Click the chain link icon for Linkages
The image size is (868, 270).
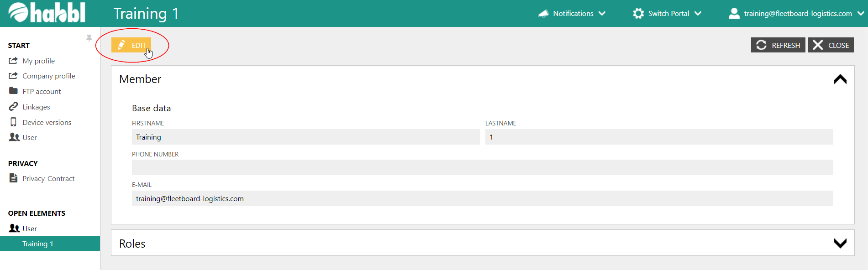coord(13,107)
